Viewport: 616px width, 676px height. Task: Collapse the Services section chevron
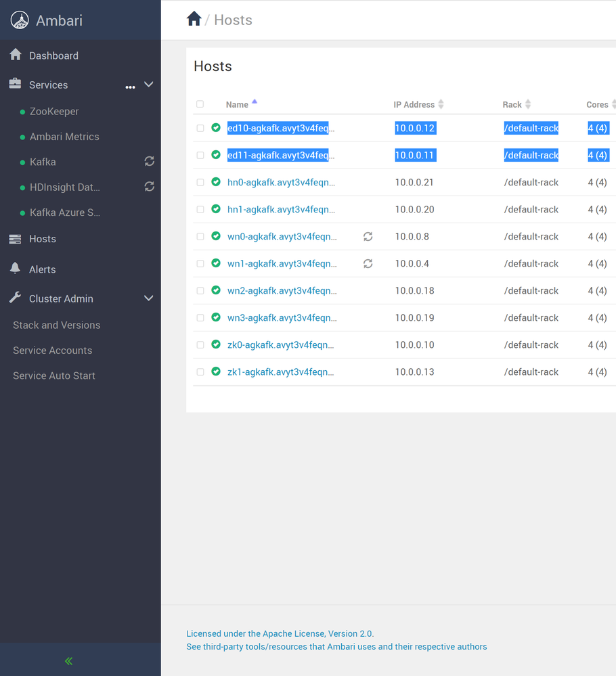pyautogui.click(x=148, y=85)
